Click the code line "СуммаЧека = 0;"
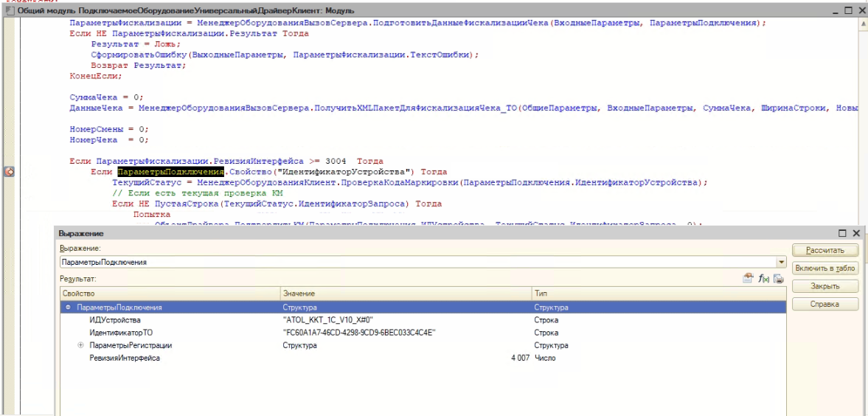 (106, 97)
